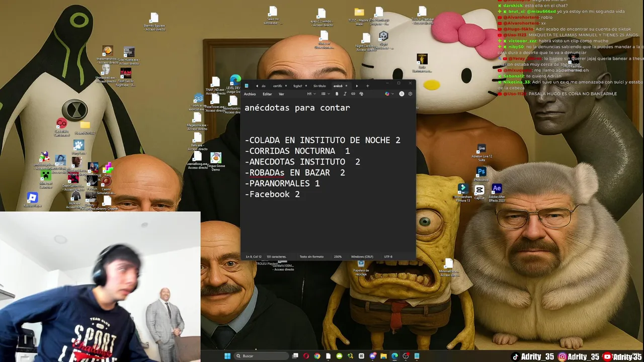Open LeenieBoog.exe desktop shortcut
Screen dimensions: 644x362
tap(197, 160)
